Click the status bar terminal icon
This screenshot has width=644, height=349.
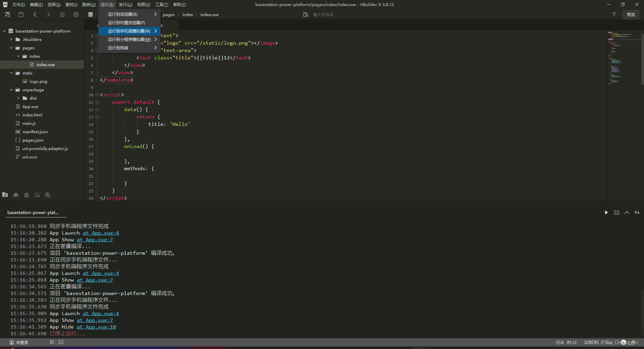tap(61, 342)
